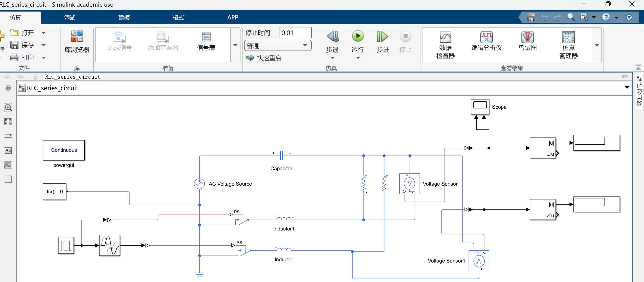This screenshot has width=644, height=282.
Task: Click the Step Back (步退) icon
Action: click(x=333, y=36)
